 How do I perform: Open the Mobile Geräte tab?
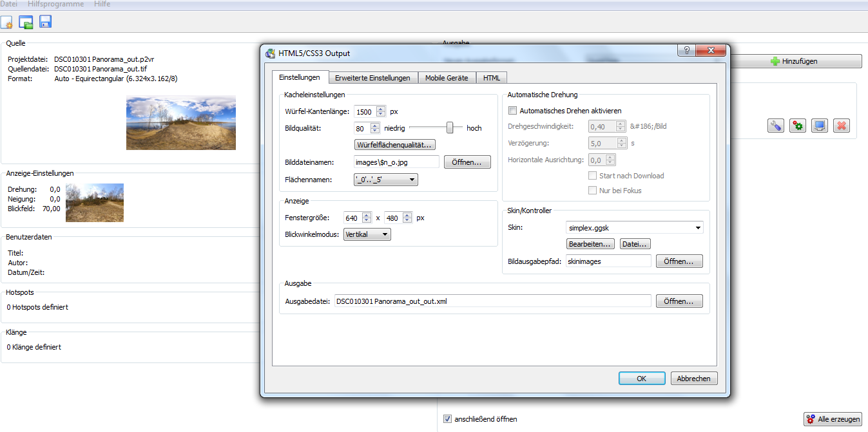pyautogui.click(x=447, y=78)
